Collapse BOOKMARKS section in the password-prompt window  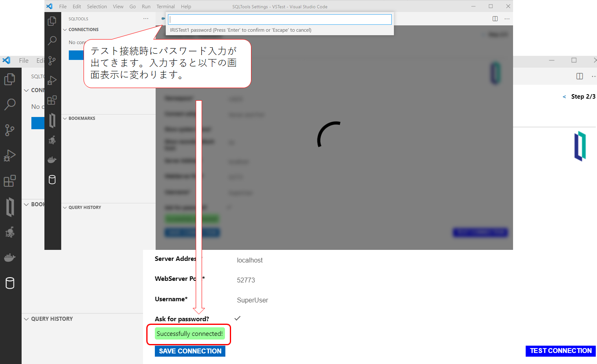click(65, 119)
